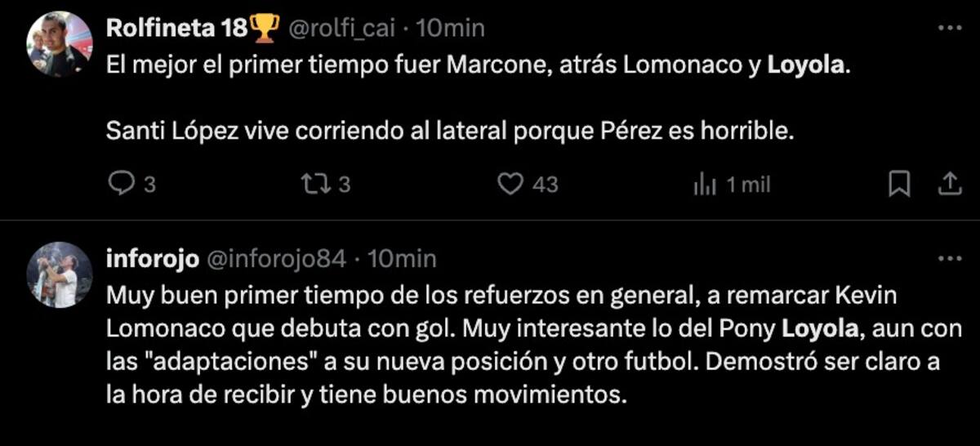Screen dimensions: 980x446
Task: Bookmark Rolfineta's tweet
Action: point(898,185)
